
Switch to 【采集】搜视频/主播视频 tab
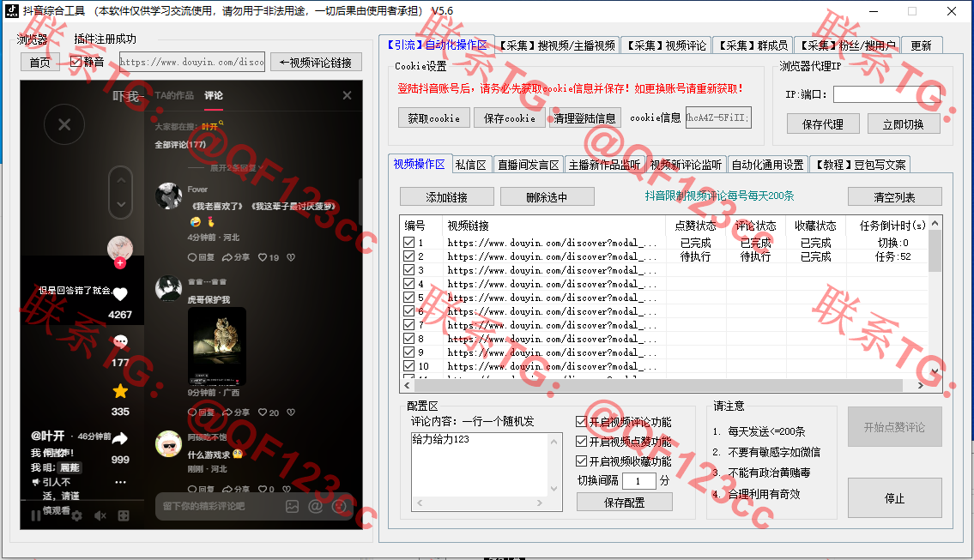557,45
